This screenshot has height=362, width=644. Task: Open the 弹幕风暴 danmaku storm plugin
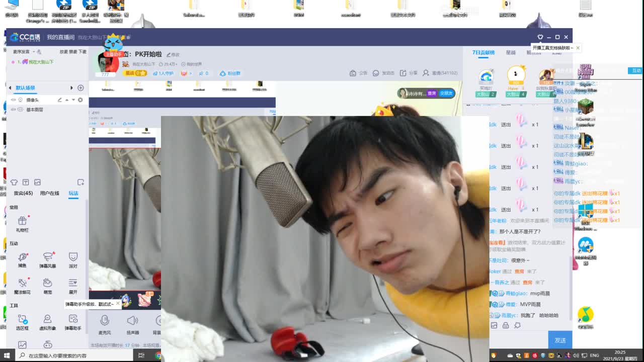(47, 260)
